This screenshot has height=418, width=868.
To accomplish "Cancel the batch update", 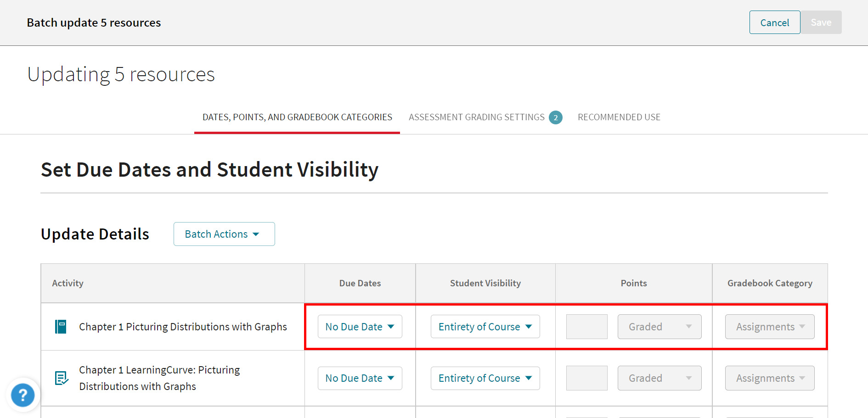I will (x=774, y=22).
